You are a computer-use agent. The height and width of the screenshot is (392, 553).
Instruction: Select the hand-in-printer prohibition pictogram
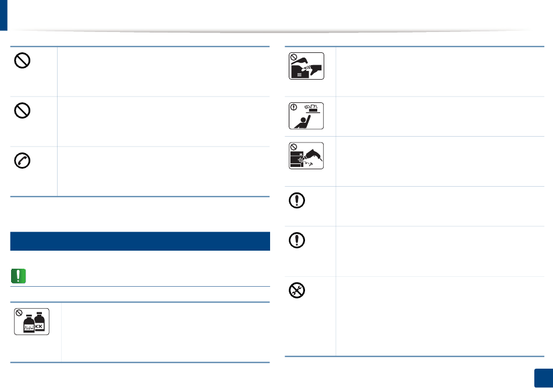306,66
